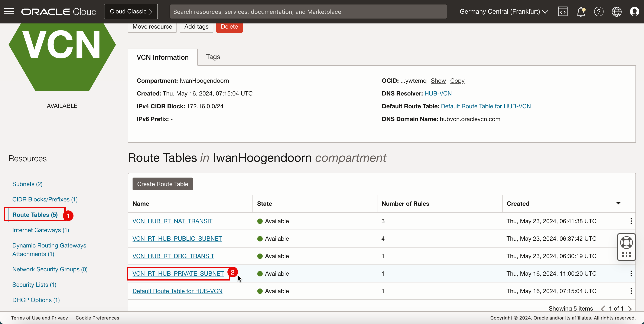Click Cloud Classic switcher dropdown

(x=131, y=12)
